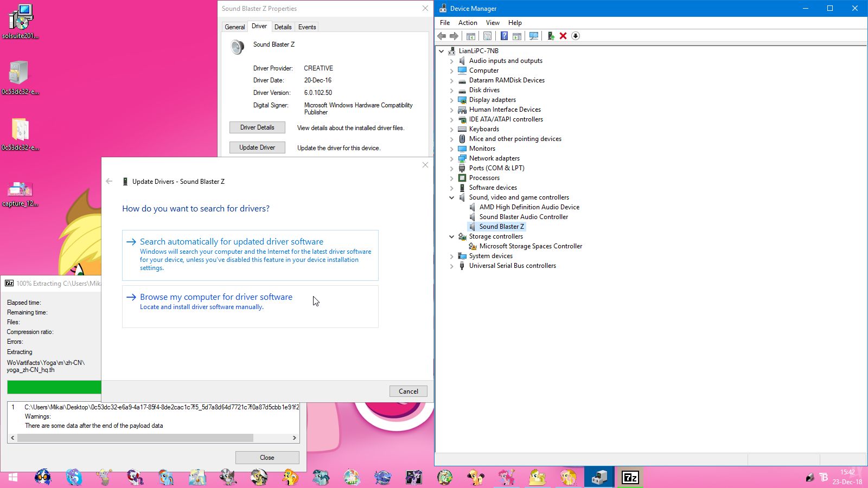The height and width of the screenshot is (488, 868).
Task: Expand the Display adapters node
Action: coord(451,100)
